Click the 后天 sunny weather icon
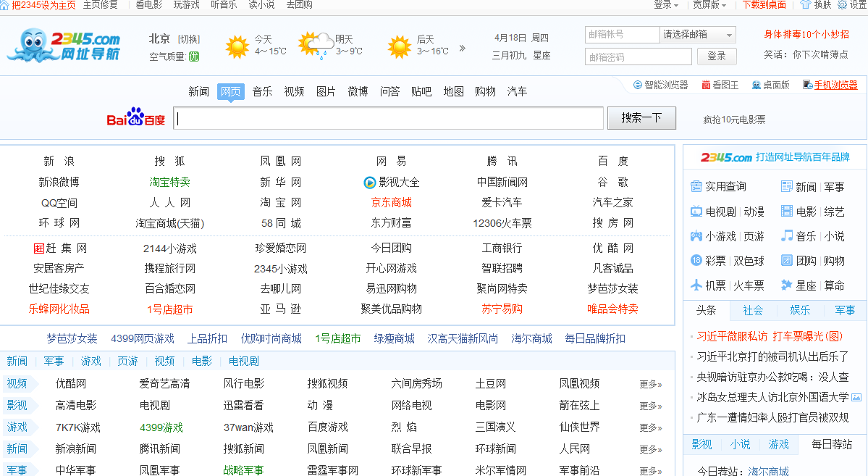 coord(399,46)
